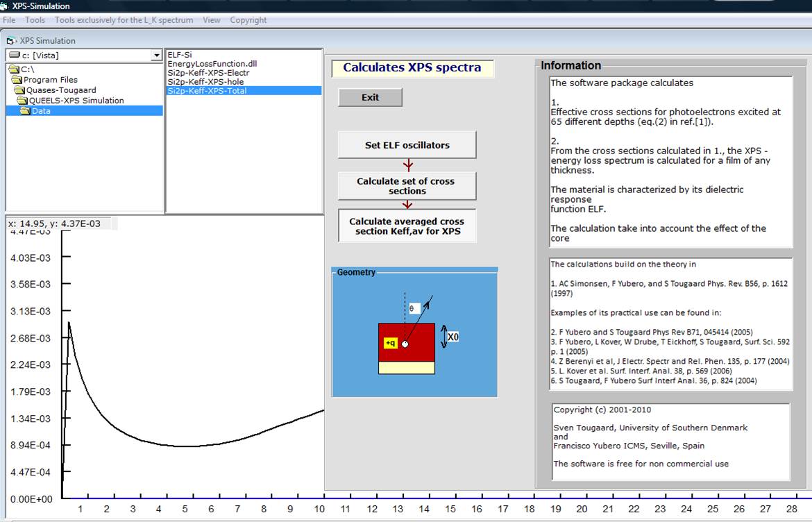Viewport: 812px width, 522px height.
Task: Open the Tools menu
Action: 35,20
